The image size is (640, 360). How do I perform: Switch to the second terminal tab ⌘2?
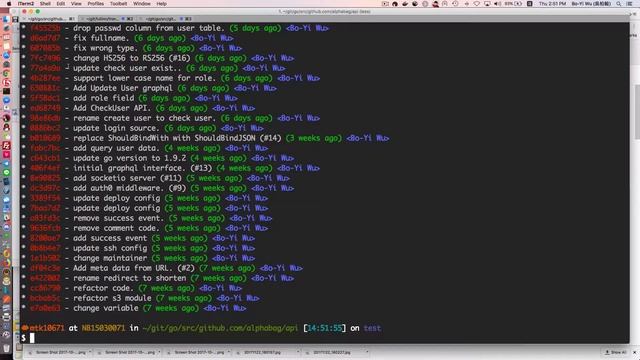[107, 19]
